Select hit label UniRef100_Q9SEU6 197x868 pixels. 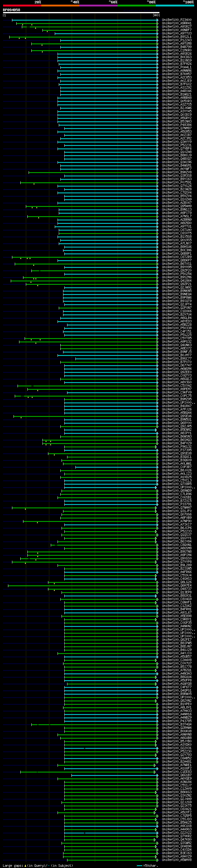pos(176,416)
